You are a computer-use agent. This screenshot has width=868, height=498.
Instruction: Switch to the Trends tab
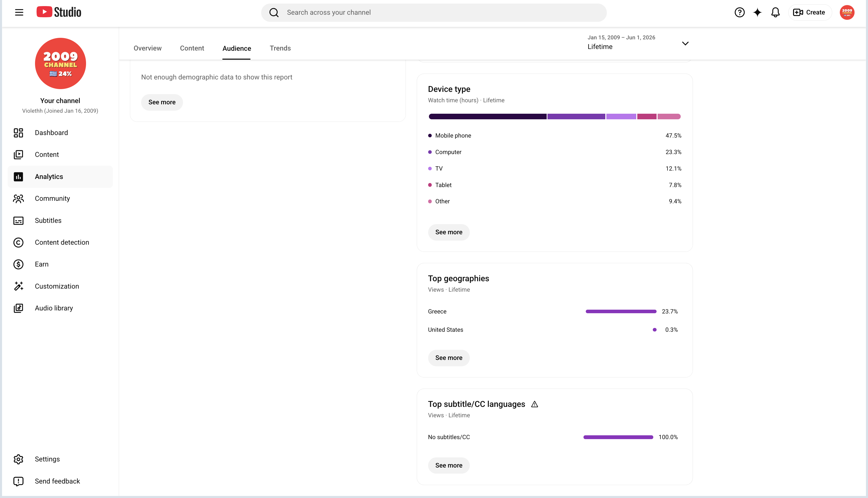pyautogui.click(x=280, y=48)
